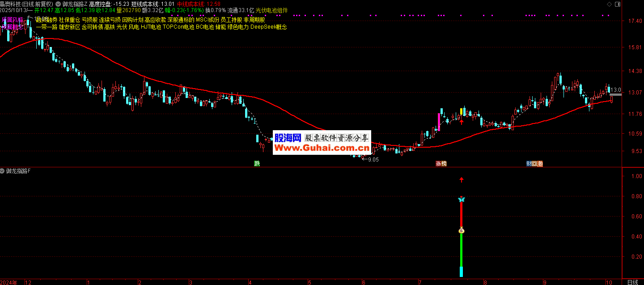Click the red arrow below yellow candle
Screen dimensions: 644x285
(462, 121)
